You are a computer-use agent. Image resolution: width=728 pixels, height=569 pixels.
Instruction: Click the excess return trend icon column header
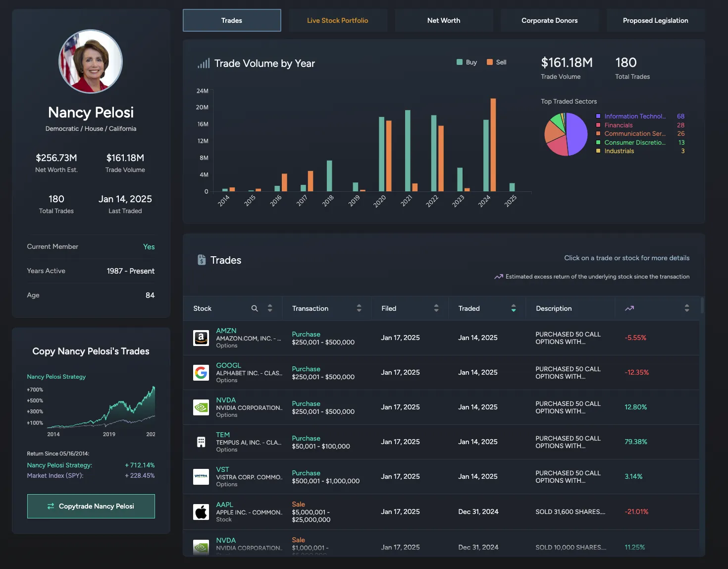[x=629, y=308]
